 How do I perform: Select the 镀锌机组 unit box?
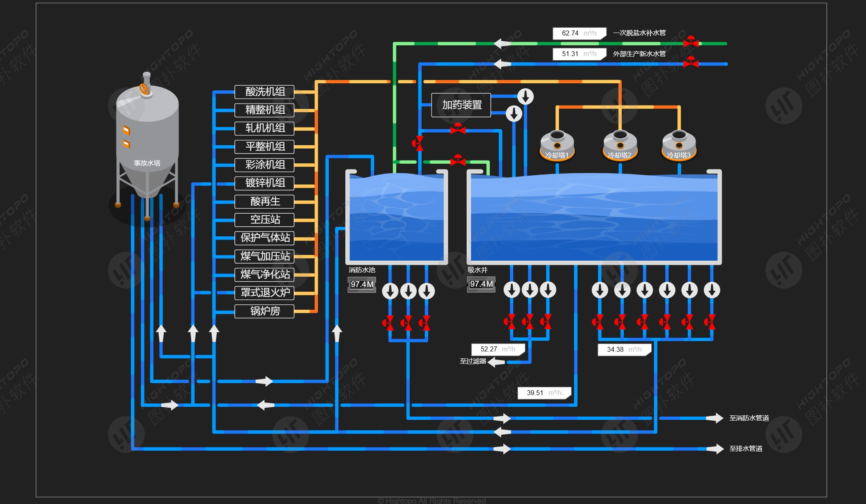tap(264, 183)
